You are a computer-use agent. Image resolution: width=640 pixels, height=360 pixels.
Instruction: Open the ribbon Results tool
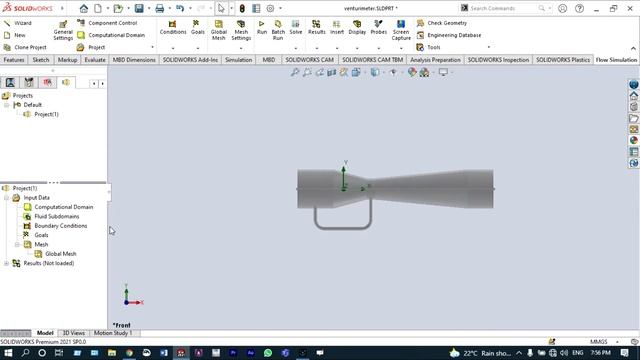tap(316, 28)
